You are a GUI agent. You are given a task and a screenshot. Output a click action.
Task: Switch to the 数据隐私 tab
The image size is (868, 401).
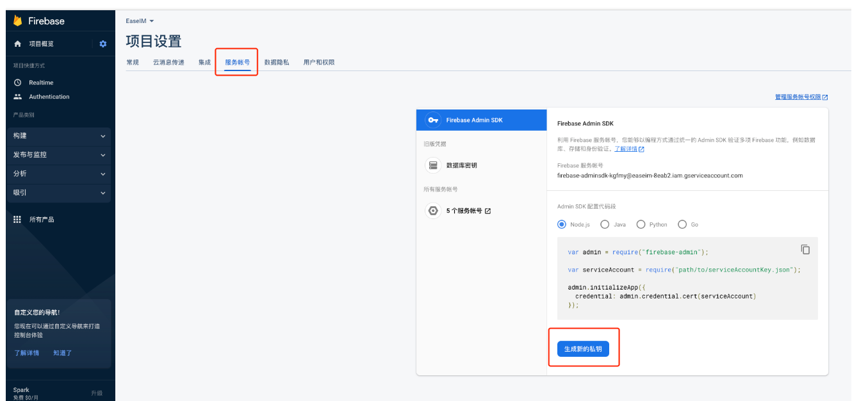[277, 62]
